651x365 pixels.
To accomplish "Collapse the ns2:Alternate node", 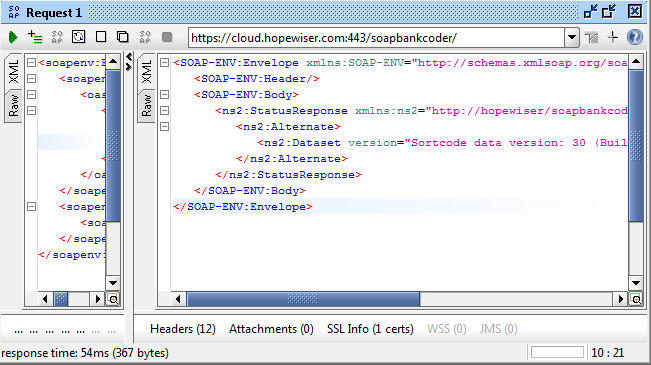I will pos(164,127).
